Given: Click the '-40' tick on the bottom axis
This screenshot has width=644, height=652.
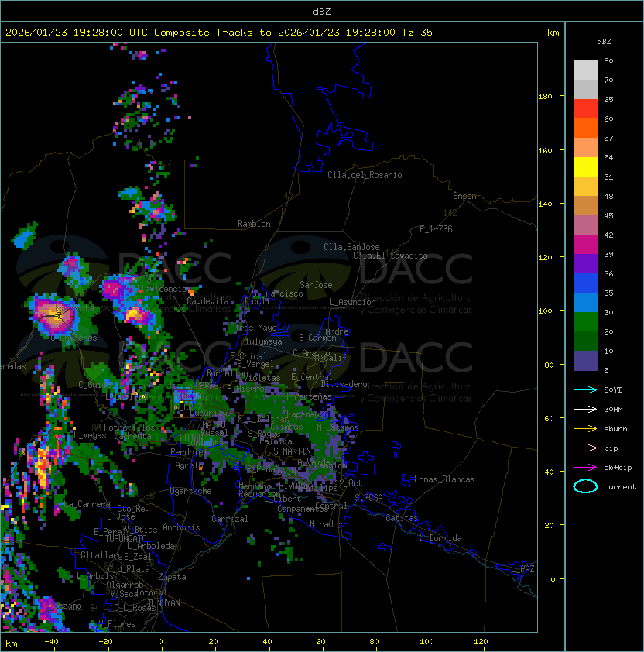Looking at the screenshot, I should (x=51, y=642).
